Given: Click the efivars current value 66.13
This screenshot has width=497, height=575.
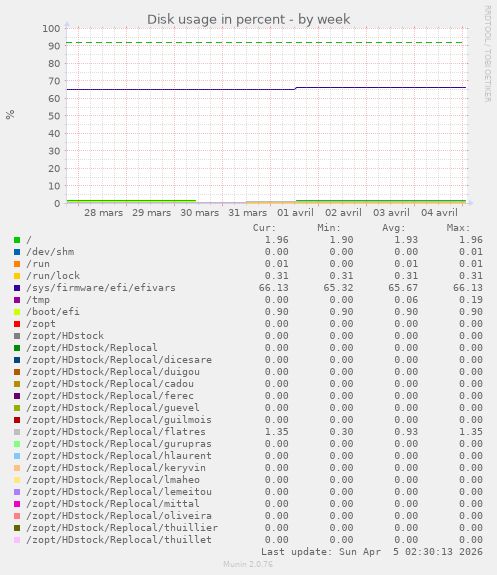Looking at the screenshot, I should pos(274,288).
